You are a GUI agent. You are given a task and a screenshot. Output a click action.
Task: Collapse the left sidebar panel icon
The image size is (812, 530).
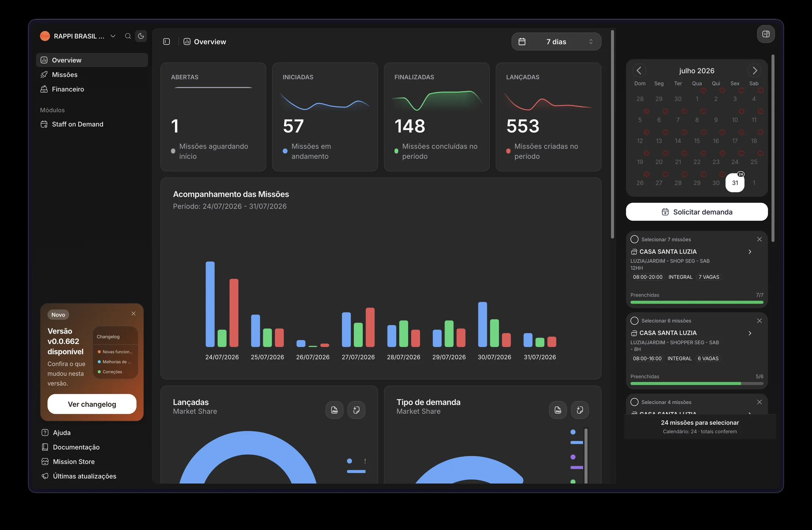(x=167, y=42)
